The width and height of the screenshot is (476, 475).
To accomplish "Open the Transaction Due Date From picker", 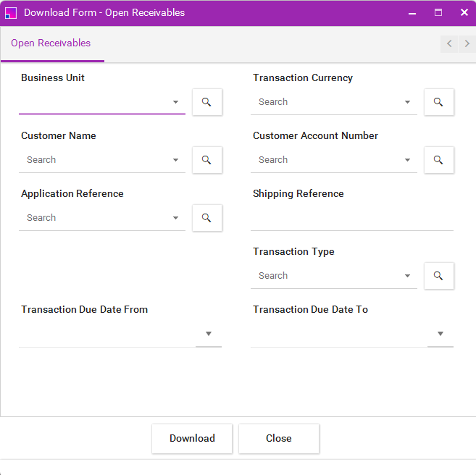I will click(x=209, y=334).
